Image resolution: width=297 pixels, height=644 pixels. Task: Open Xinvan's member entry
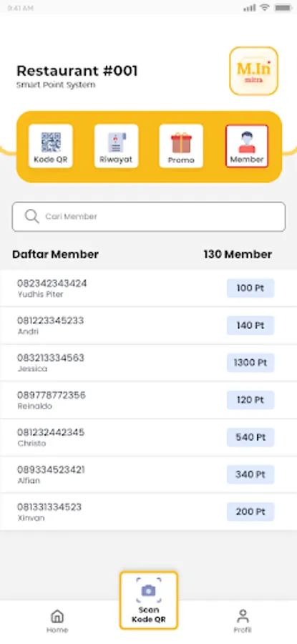[148, 512]
